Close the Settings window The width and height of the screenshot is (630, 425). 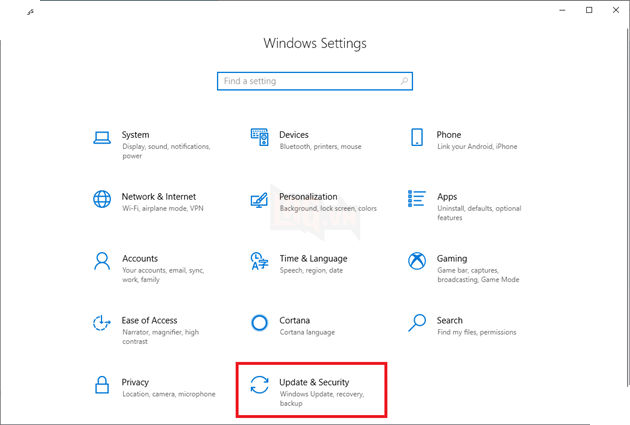[616, 10]
